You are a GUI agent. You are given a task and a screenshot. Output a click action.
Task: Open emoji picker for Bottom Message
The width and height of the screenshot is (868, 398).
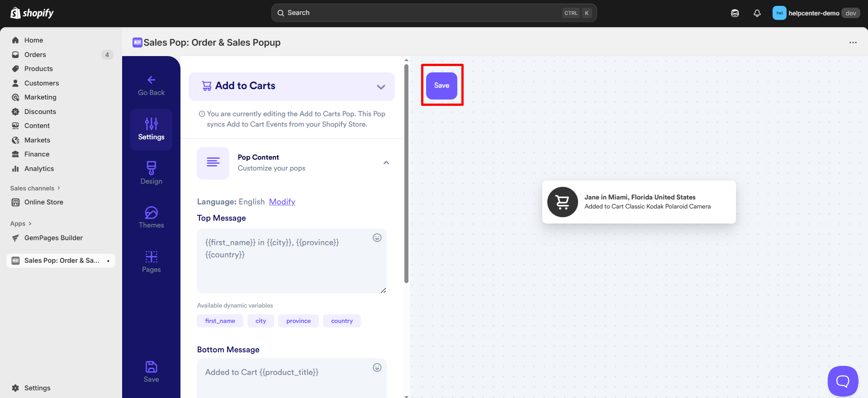tap(377, 368)
